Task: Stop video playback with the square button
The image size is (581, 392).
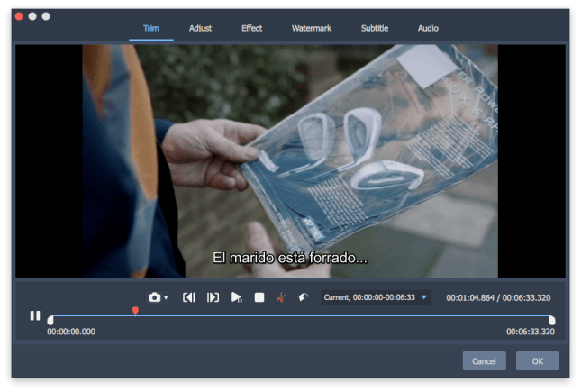Action: 259,297
